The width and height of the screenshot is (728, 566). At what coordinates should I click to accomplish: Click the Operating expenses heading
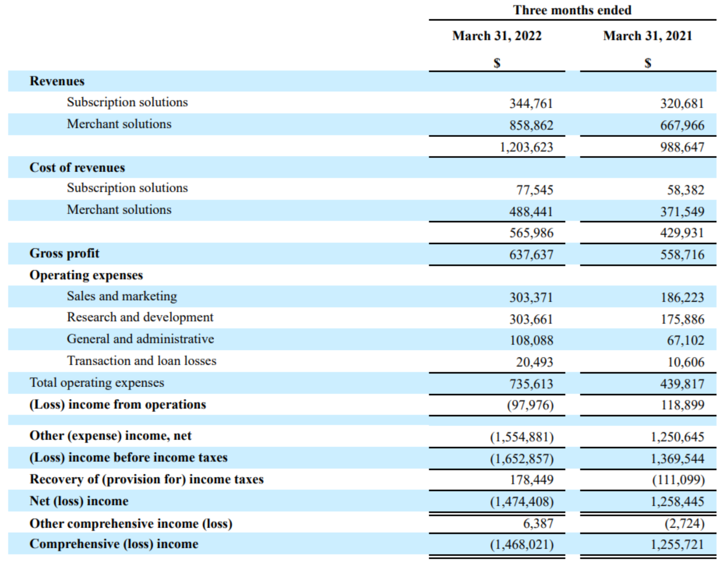click(86, 275)
